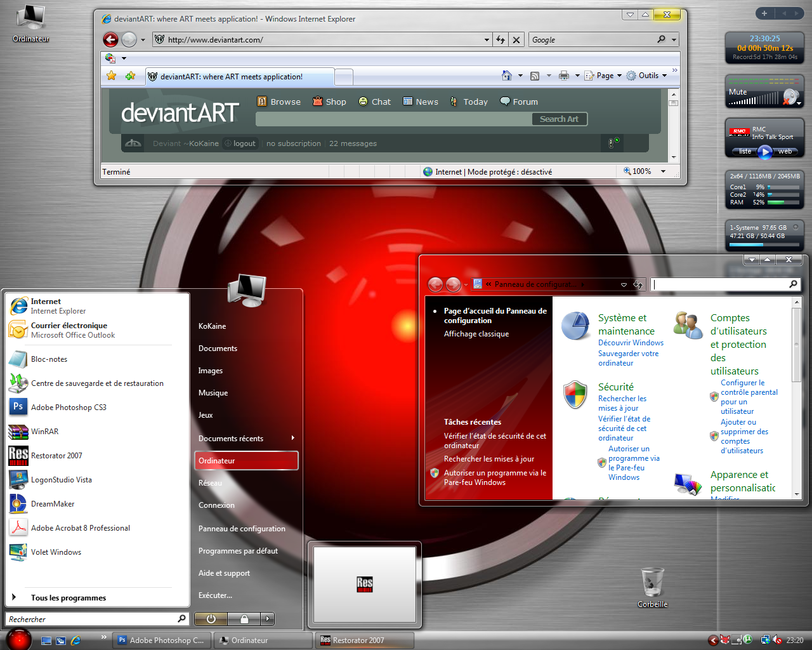Open Internet Explorer in Start menu
The height and width of the screenshot is (650, 812).
click(x=98, y=306)
